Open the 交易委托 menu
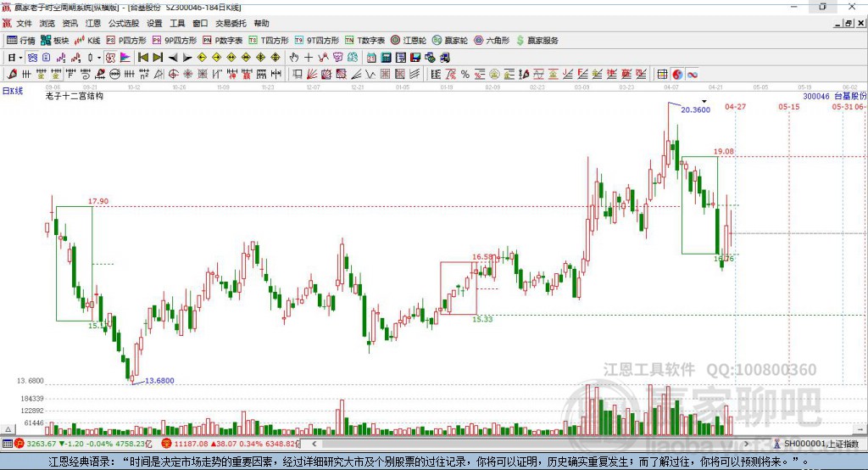Image resolution: width=868 pixels, height=470 pixels. click(231, 23)
